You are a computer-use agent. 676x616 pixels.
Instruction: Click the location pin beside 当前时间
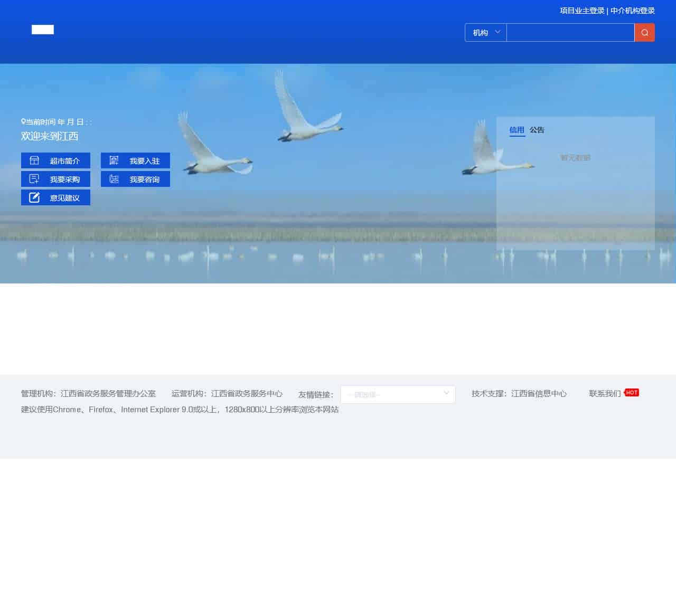(23, 121)
